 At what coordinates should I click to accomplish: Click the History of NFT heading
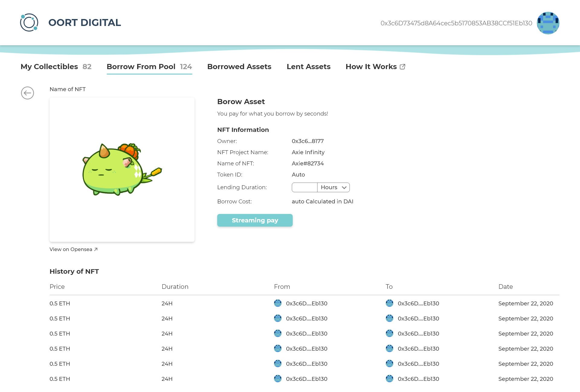point(74,272)
